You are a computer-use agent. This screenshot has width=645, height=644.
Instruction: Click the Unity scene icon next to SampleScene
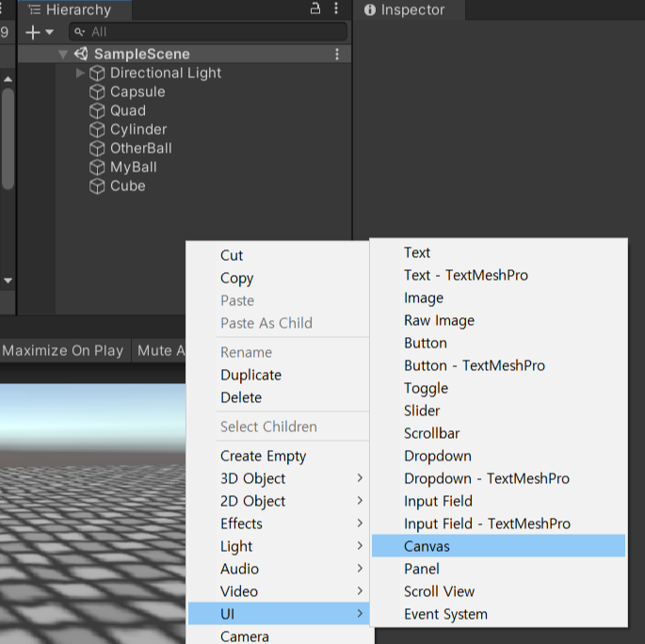(81, 54)
